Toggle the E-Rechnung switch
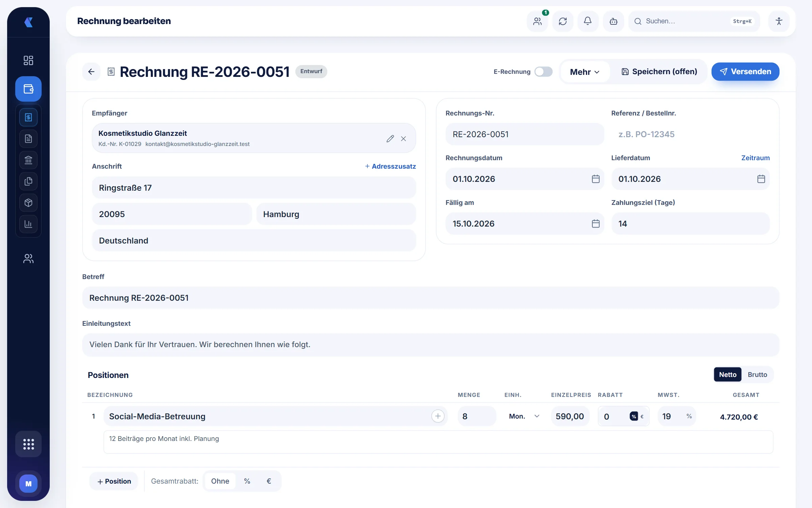Screen dimensions: 812x508 543,71
